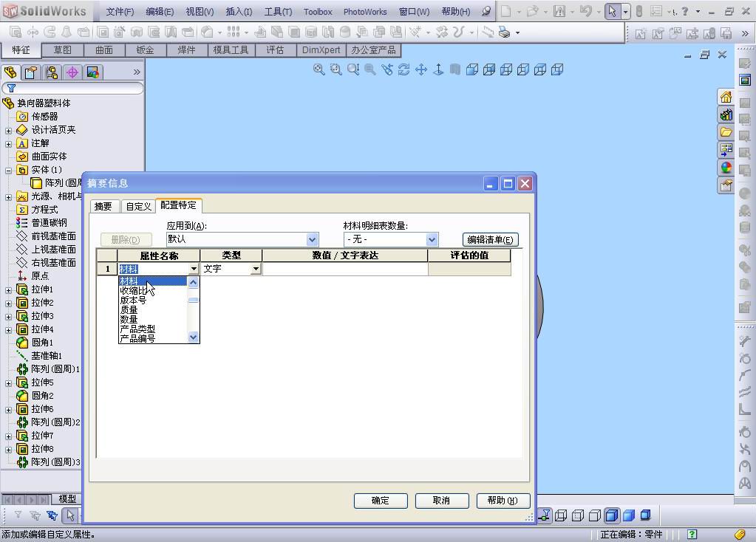
Task: Open Design Library icon in task pane
Action: click(x=726, y=114)
